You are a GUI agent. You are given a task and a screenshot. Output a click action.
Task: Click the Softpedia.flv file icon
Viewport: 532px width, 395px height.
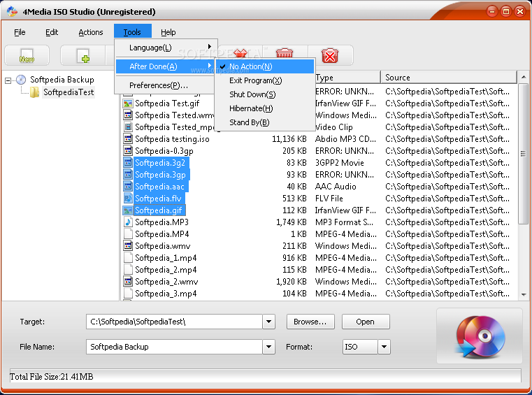pos(128,199)
